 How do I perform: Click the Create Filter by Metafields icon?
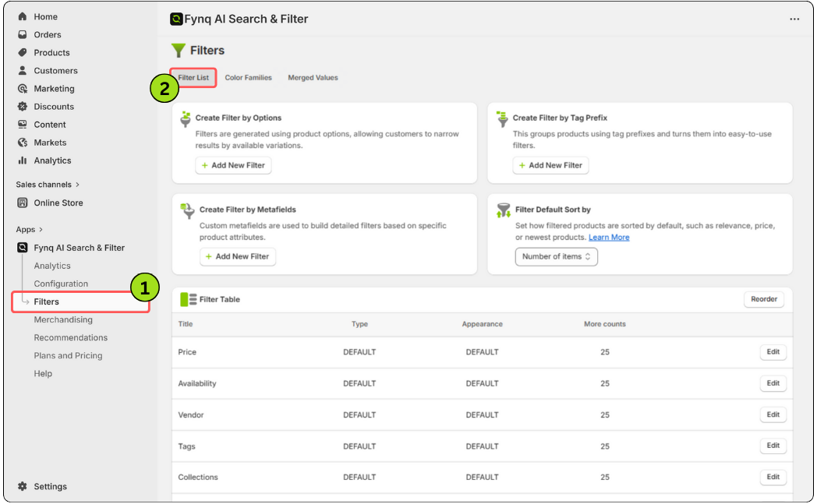(x=187, y=211)
